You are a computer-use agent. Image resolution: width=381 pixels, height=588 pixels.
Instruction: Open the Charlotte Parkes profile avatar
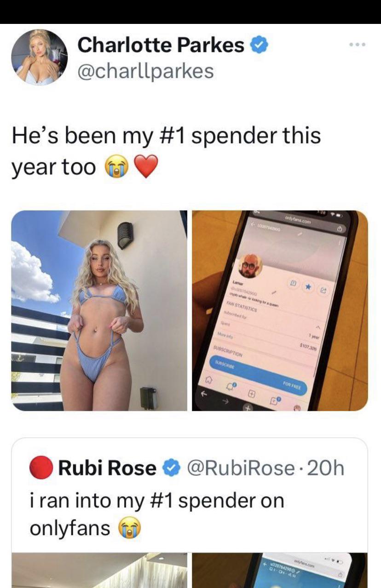[39, 57]
